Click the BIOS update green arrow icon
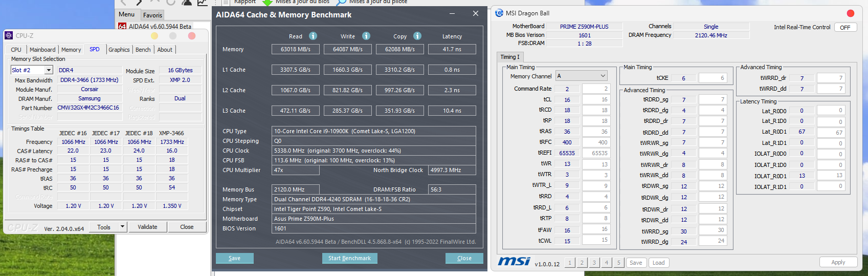This screenshot has width=868, height=276. [268, 2]
